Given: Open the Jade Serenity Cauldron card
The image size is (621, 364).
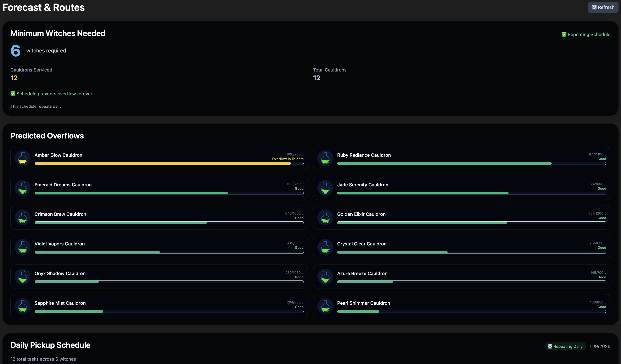Looking at the screenshot, I should pos(461,188).
